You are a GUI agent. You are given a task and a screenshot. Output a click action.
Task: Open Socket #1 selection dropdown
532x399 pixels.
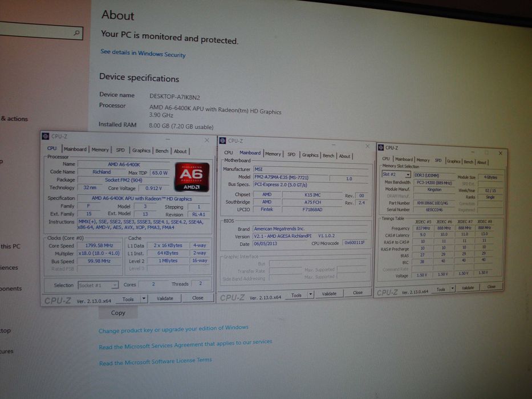click(98, 285)
